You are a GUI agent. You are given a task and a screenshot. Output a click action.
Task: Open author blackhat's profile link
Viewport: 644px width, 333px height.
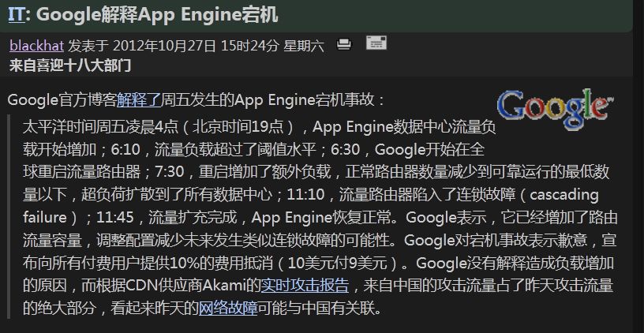(x=36, y=46)
